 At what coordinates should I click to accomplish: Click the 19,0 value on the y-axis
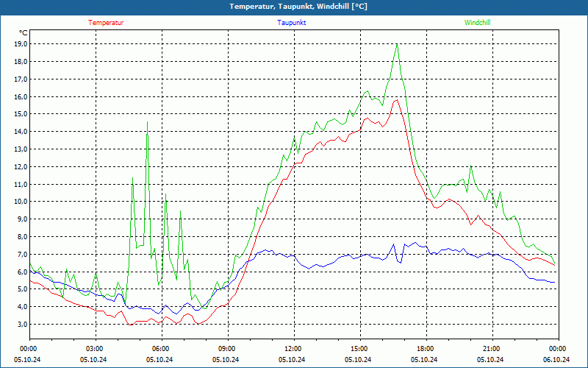pyautogui.click(x=21, y=43)
